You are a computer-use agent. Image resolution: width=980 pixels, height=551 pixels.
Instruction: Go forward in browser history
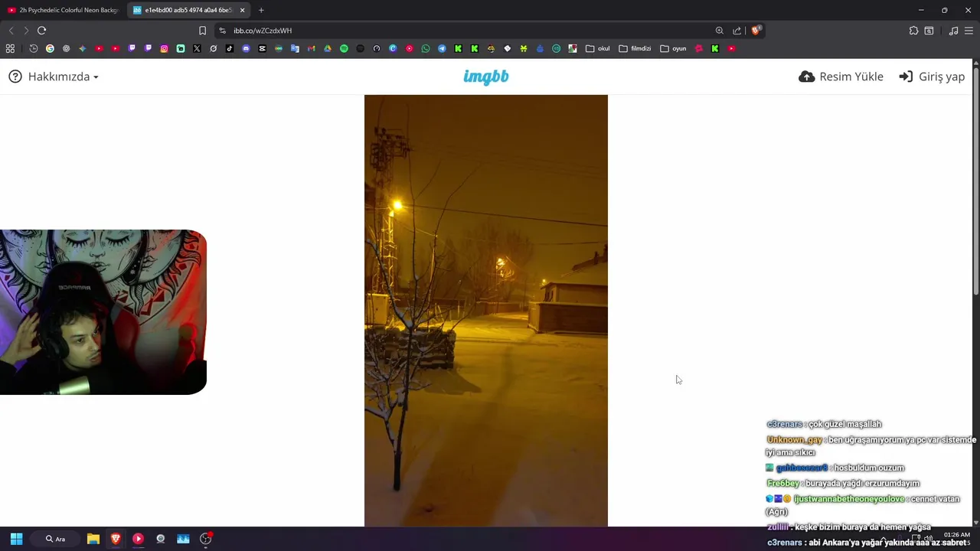(26, 31)
